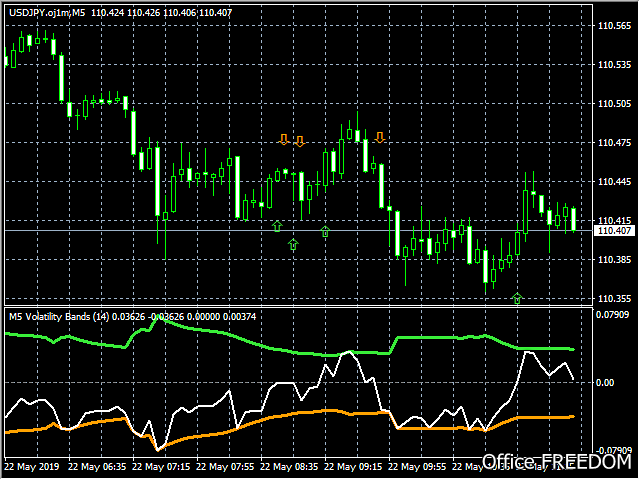Click the 110.535 price scale label
640x480 pixels.
(x=614, y=65)
